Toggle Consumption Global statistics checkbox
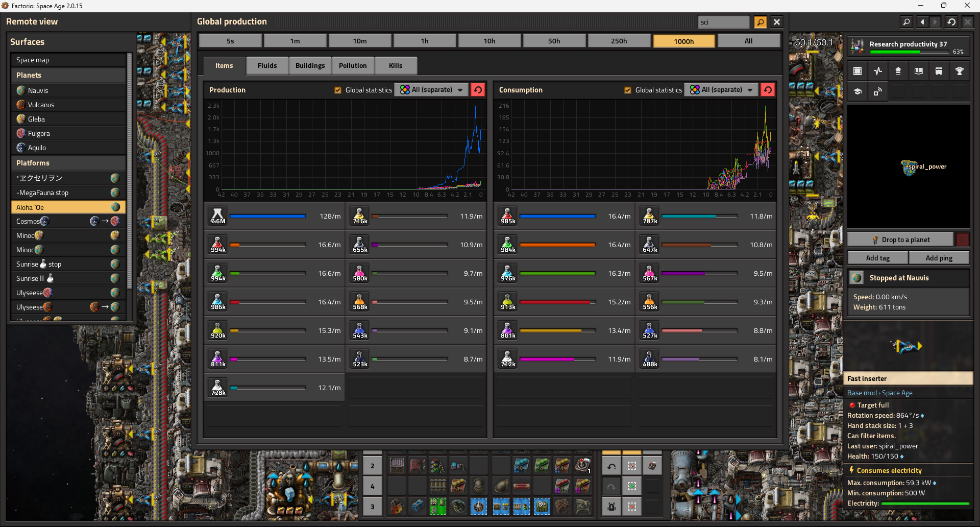The height and width of the screenshot is (527, 980). pyautogui.click(x=627, y=90)
